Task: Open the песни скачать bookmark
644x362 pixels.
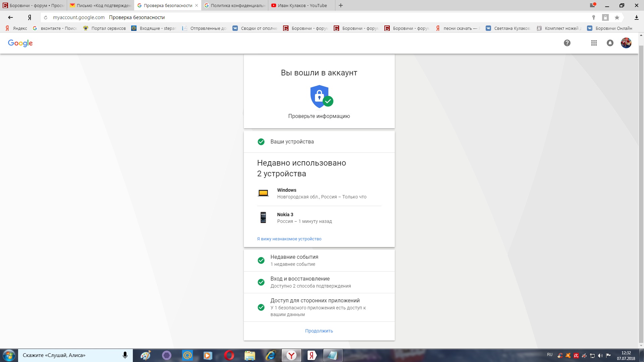Action: (458, 28)
